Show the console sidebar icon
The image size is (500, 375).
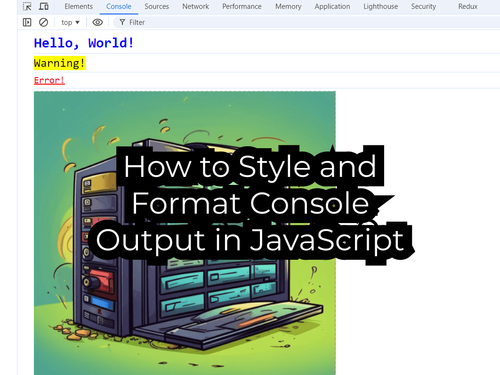click(x=27, y=22)
